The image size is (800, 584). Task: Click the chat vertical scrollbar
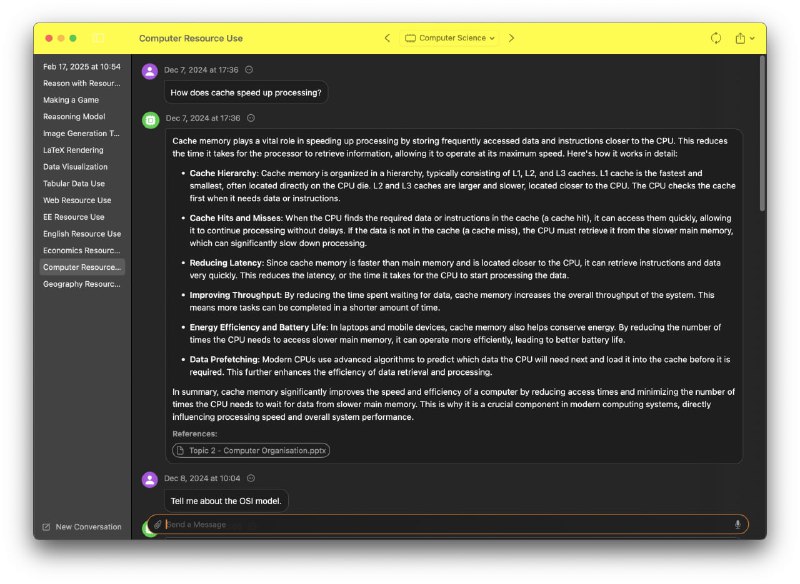[x=762, y=130]
